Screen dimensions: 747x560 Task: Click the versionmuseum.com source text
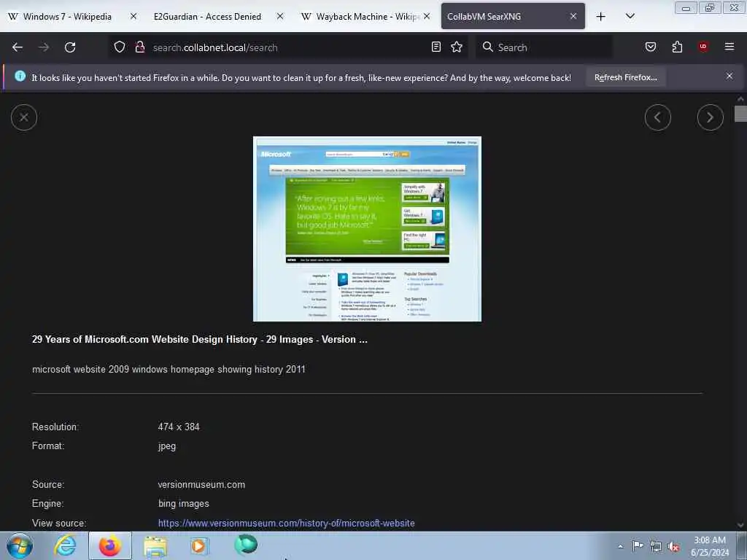point(201,485)
